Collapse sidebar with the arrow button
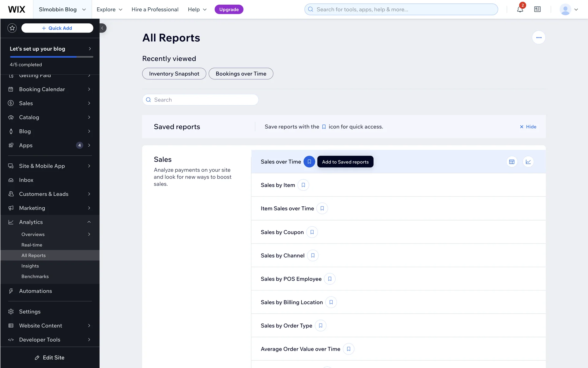 103,28
